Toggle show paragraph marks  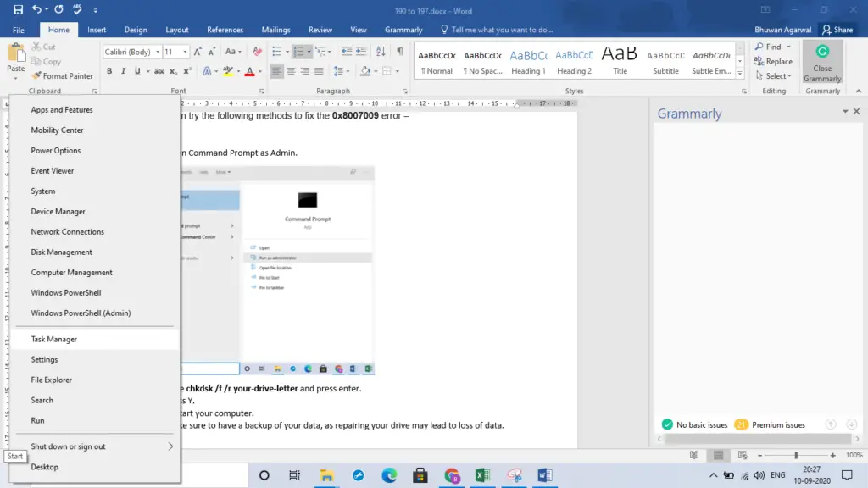pos(400,52)
